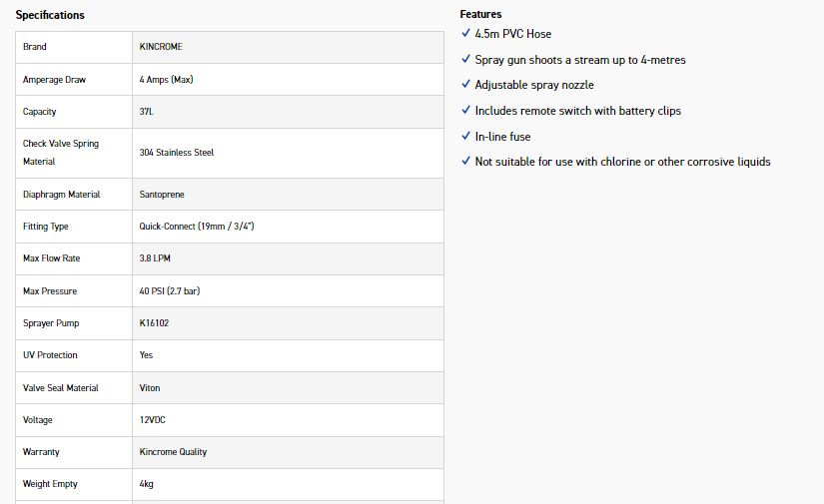
Task: Click the 3.8 LPM flow rate value
Action: tap(156, 258)
